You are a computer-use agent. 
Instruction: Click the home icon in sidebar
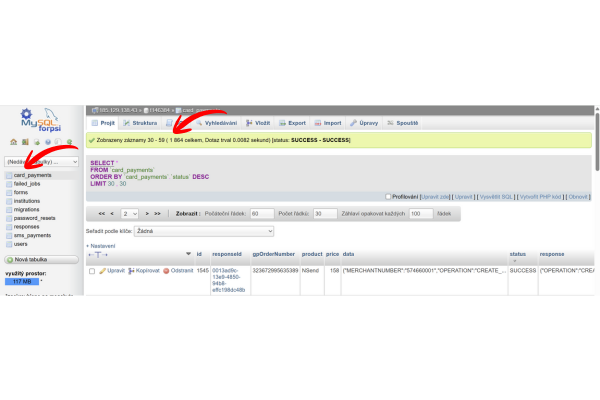(12, 142)
